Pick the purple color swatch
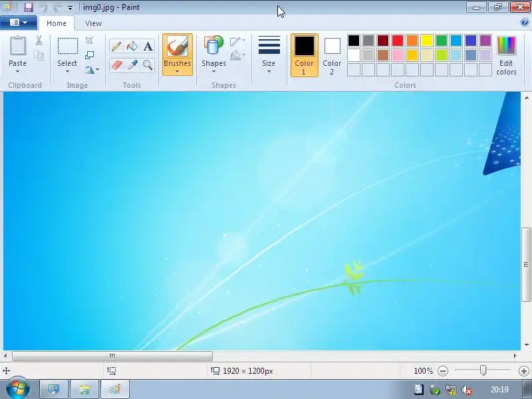Screen dimensions: 532x399 tap(485, 41)
